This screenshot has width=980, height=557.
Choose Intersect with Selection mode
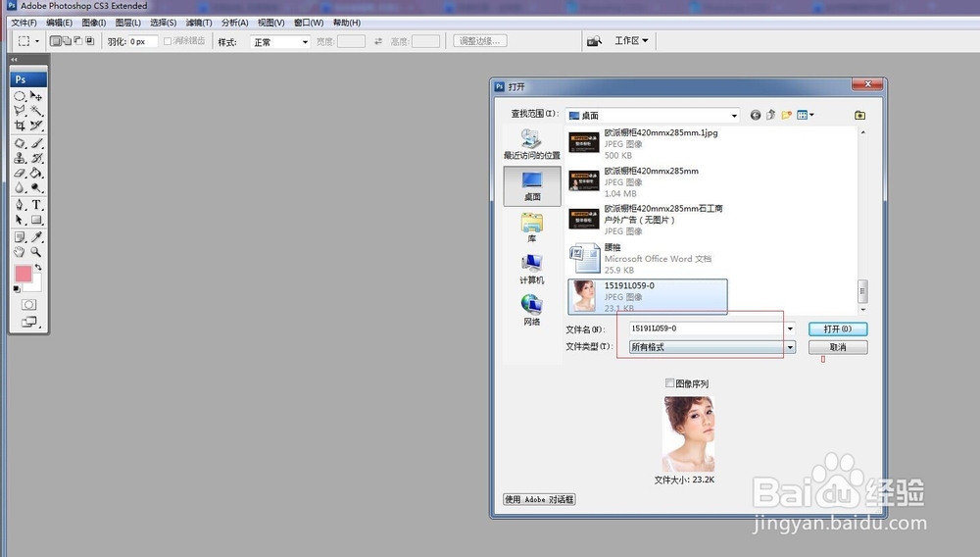coord(90,41)
